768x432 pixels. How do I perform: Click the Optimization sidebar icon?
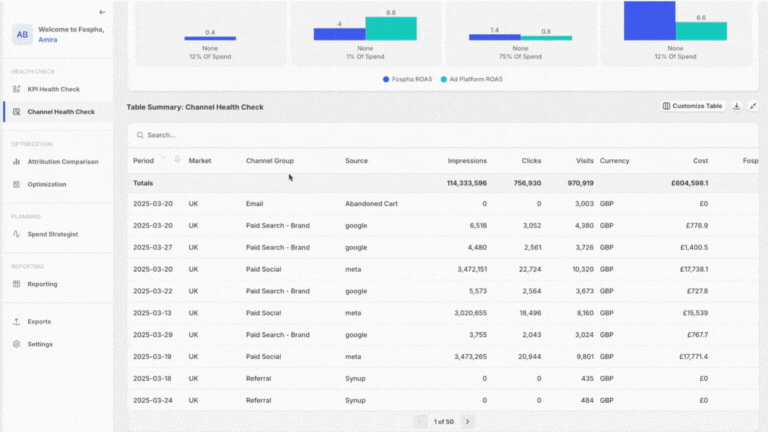17,184
